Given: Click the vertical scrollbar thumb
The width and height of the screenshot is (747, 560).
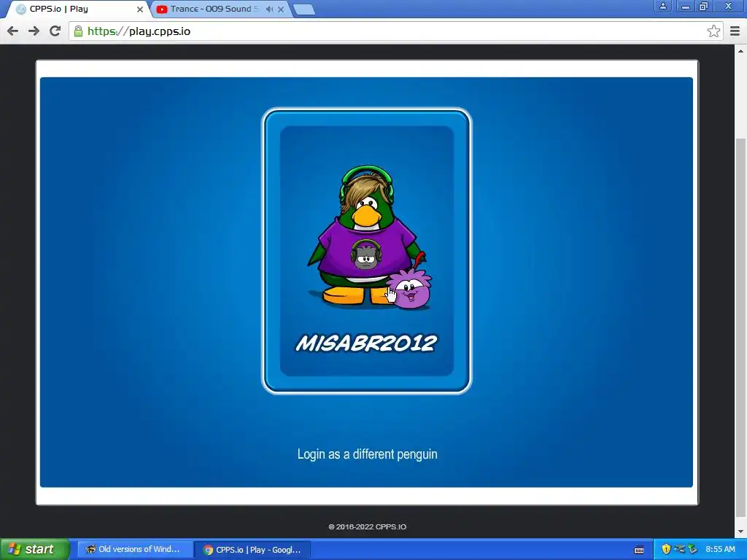Looking at the screenshot, I should 741,327.
